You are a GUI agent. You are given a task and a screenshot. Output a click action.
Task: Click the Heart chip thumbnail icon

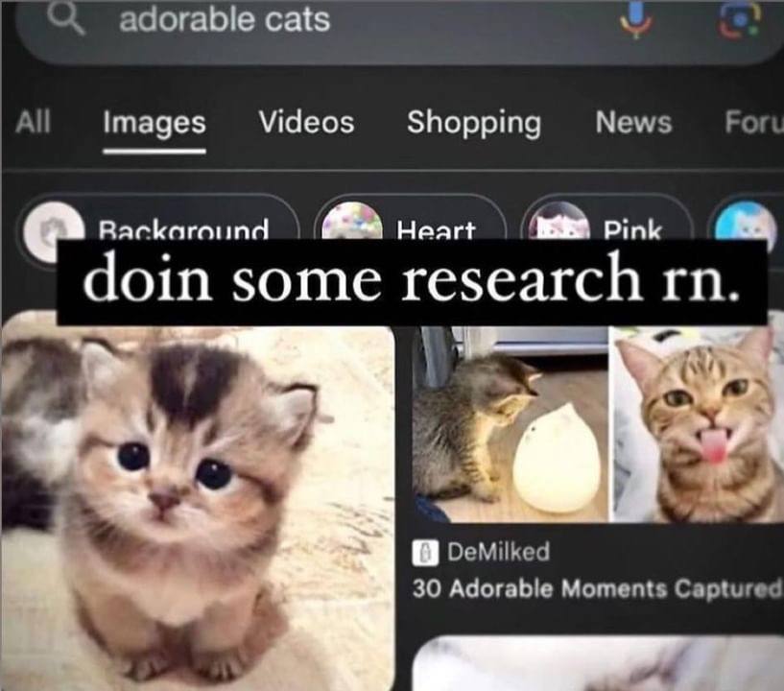tap(351, 221)
